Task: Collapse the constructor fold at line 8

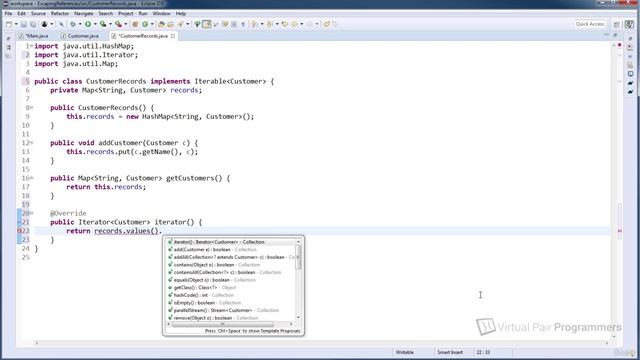Action: tap(31, 108)
